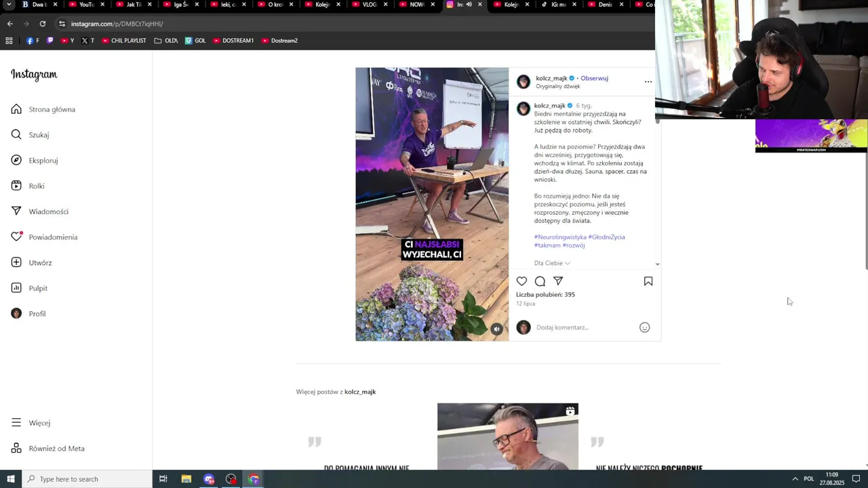Click the Instagram logo
Screen dimensions: 868x488
34,75
